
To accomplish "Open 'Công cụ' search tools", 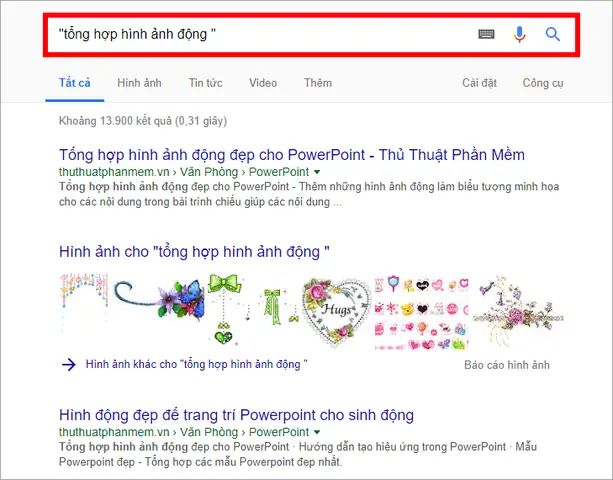I will click(x=543, y=83).
